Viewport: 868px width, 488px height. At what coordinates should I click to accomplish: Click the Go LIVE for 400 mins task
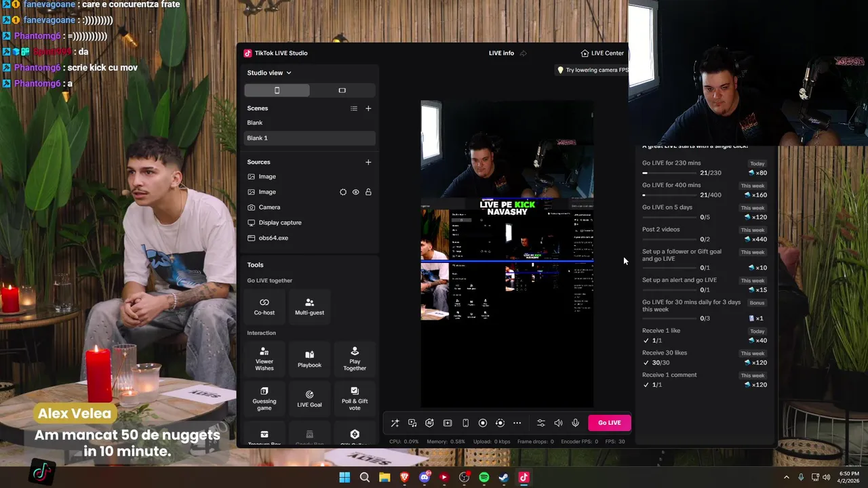pyautogui.click(x=705, y=190)
